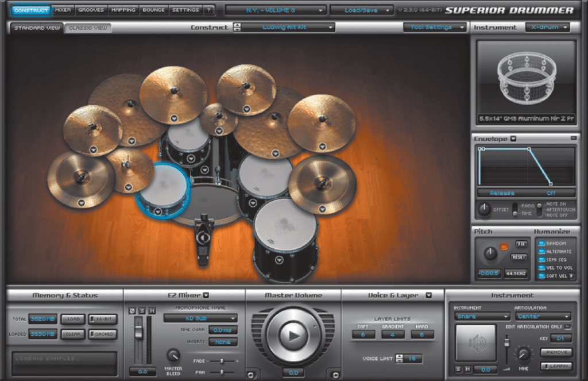
Task: Open the floor tom's menu arrow
Action: click(279, 260)
